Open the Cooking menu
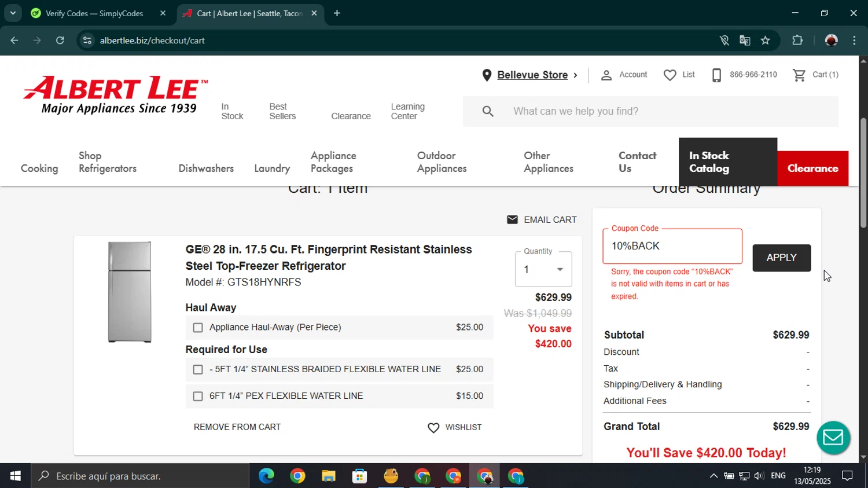The width and height of the screenshot is (868, 488). [39, 168]
